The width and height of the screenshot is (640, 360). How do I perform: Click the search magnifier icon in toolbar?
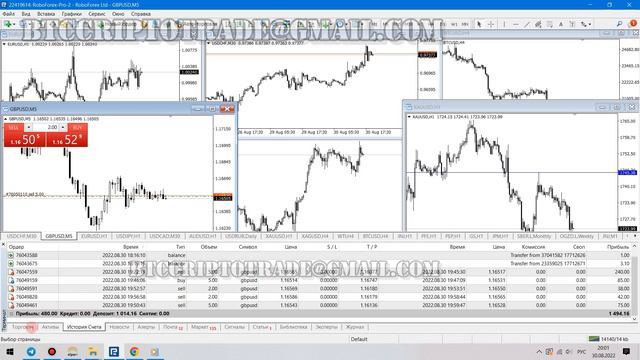(x=620, y=24)
